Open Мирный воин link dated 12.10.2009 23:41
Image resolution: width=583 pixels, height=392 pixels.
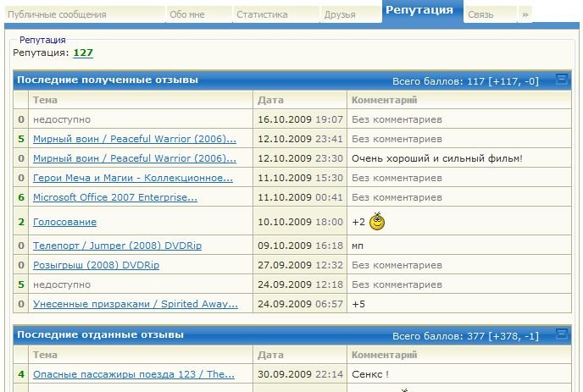click(135, 139)
